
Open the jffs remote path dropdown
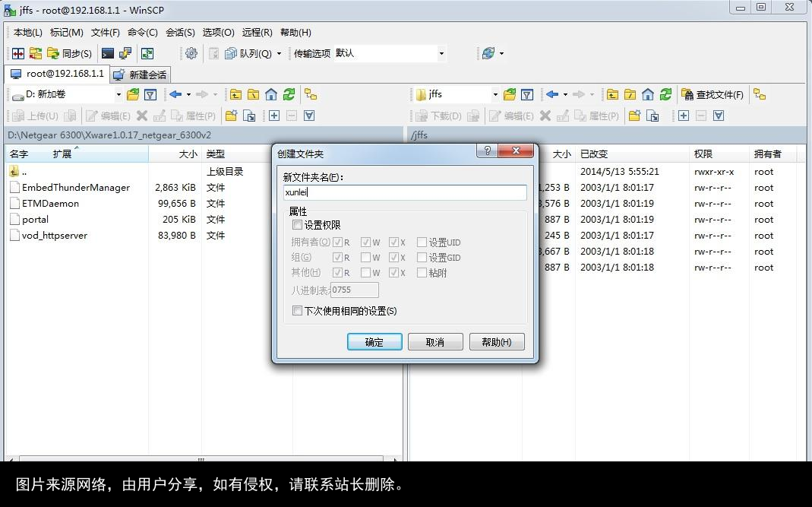496,94
